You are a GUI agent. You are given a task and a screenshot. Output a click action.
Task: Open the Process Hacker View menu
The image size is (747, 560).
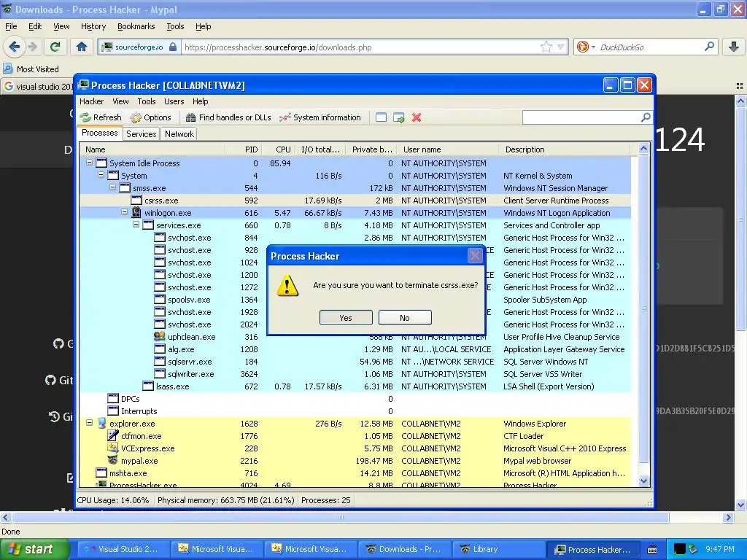pyautogui.click(x=120, y=101)
